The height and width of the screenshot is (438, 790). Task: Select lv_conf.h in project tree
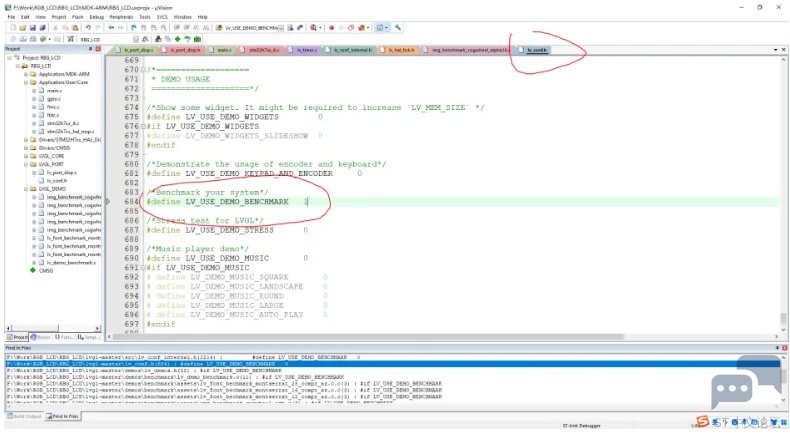pyautogui.click(x=56, y=181)
